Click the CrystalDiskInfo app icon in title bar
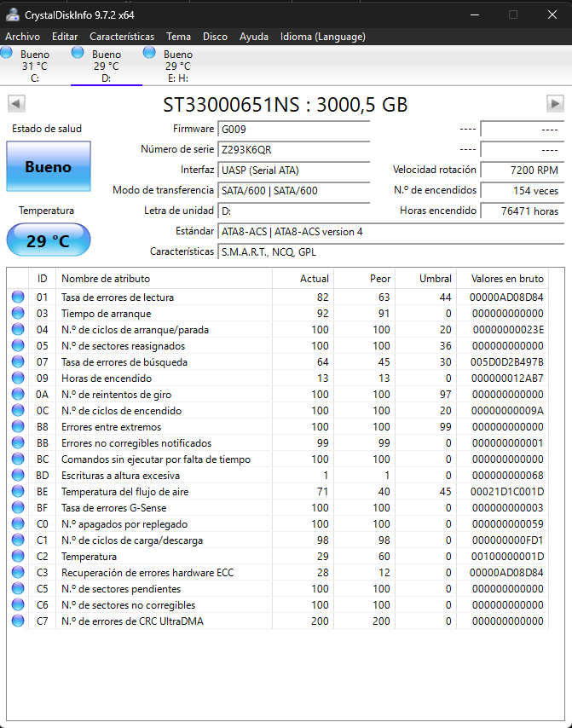This screenshot has width=572, height=728. point(14,14)
